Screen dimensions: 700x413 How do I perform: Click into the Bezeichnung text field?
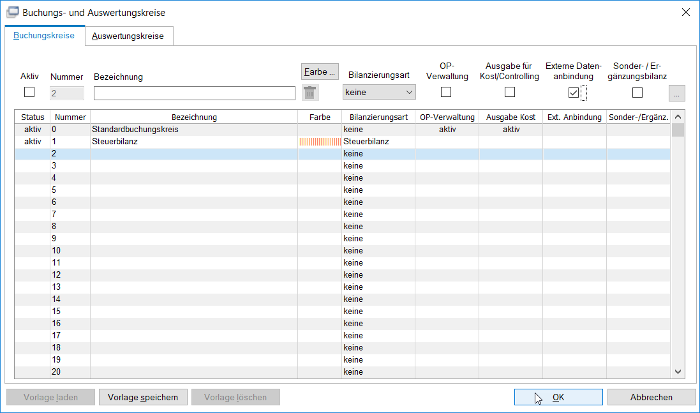[195, 93]
